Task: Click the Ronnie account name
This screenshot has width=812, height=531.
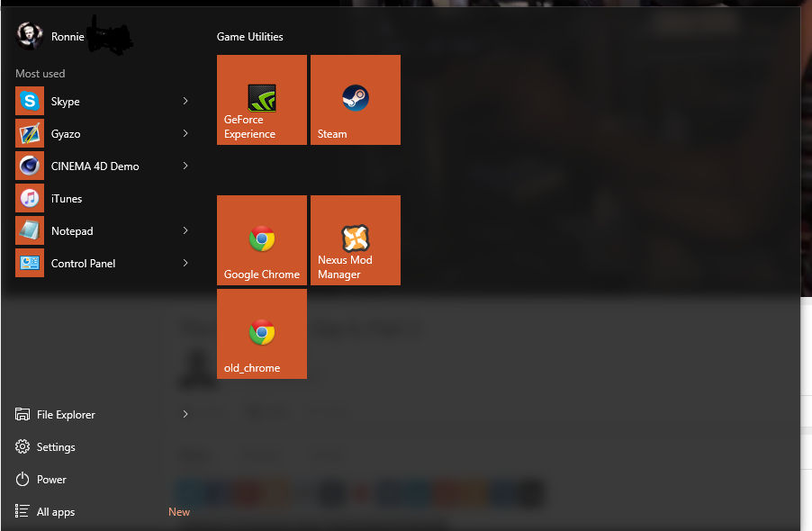Action: [68, 37]
